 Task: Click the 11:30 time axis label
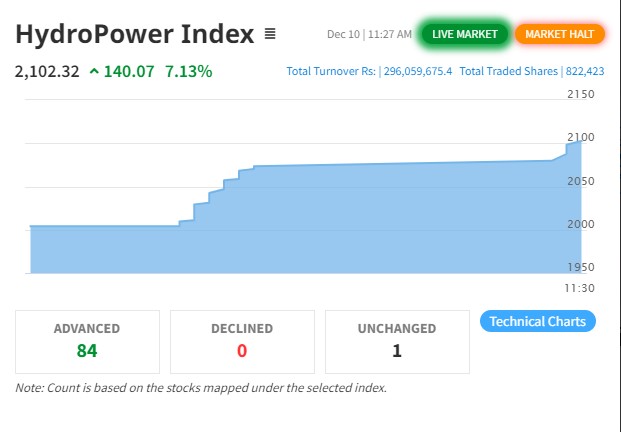(x=580, y=287)
